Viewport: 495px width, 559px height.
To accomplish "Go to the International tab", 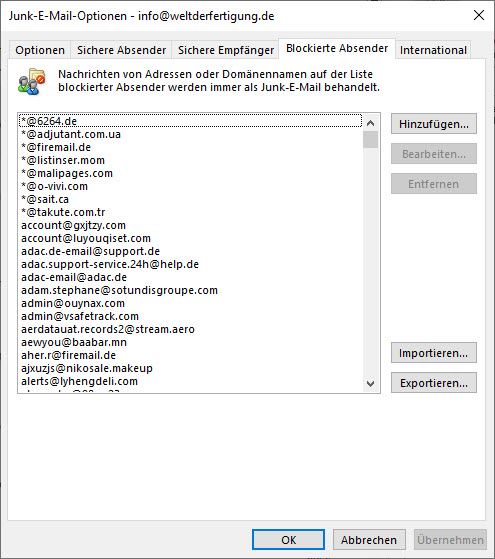I will click(433, 50).
